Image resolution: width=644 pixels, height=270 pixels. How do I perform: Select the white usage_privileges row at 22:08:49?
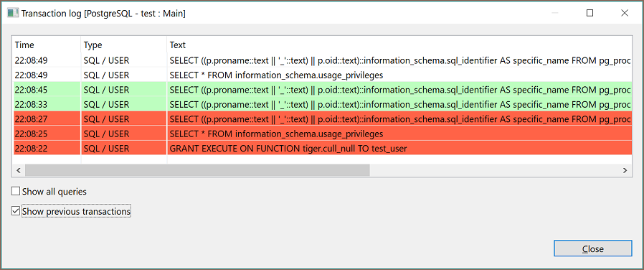point(323,75)
